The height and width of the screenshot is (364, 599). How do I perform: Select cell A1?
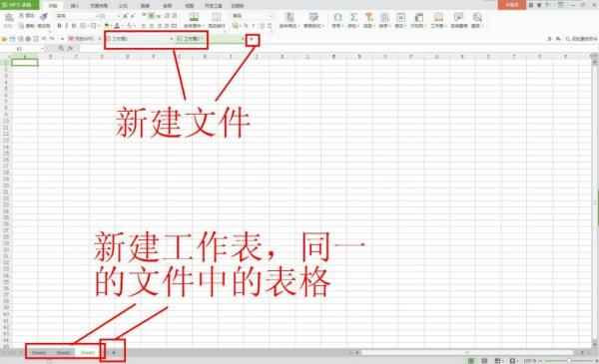(x=25, y=63)
